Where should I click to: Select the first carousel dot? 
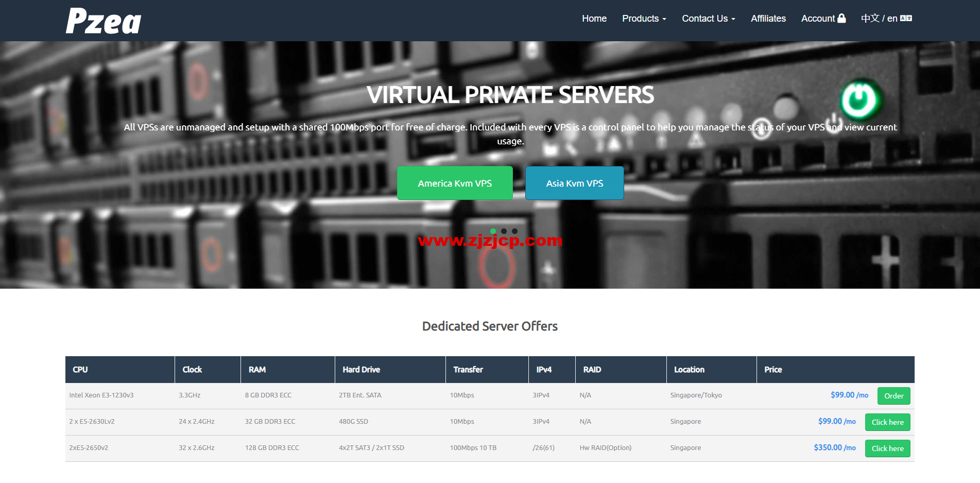[x=493, y=231]
